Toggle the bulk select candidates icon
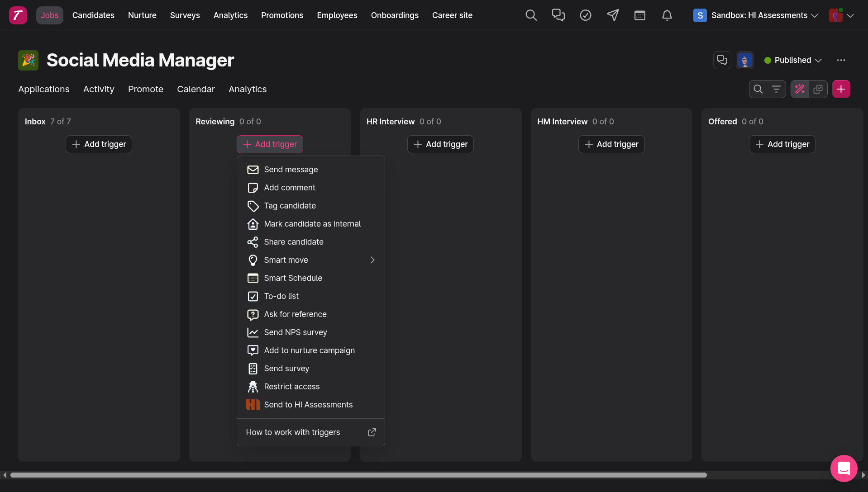Image resolution: width=868 pixels, height=492 pixels. pyautogui.click(x=818, y=89)
